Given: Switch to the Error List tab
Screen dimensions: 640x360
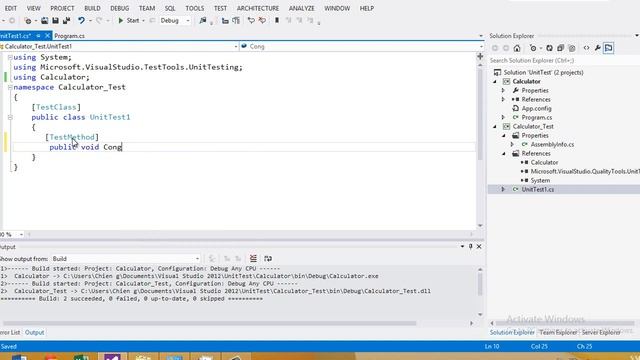Looking at the screenshot, I should (10, 332).
